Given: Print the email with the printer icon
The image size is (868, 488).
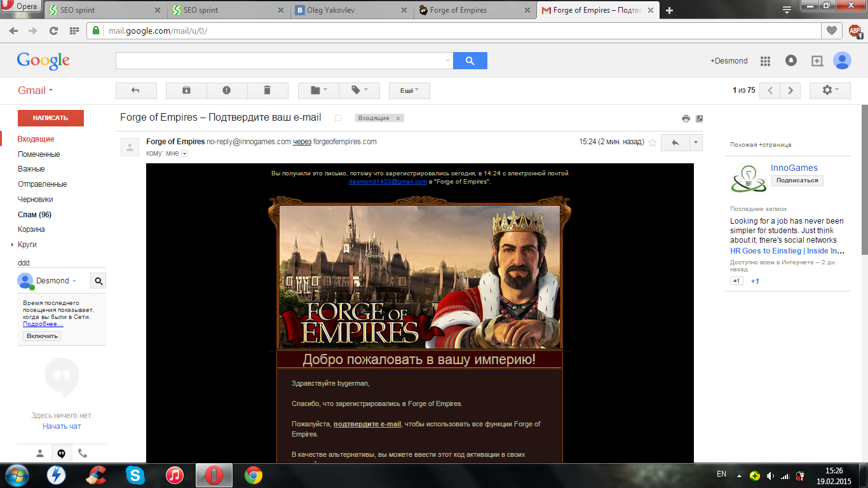Looking at the screenshot, I should pos(686,118).
